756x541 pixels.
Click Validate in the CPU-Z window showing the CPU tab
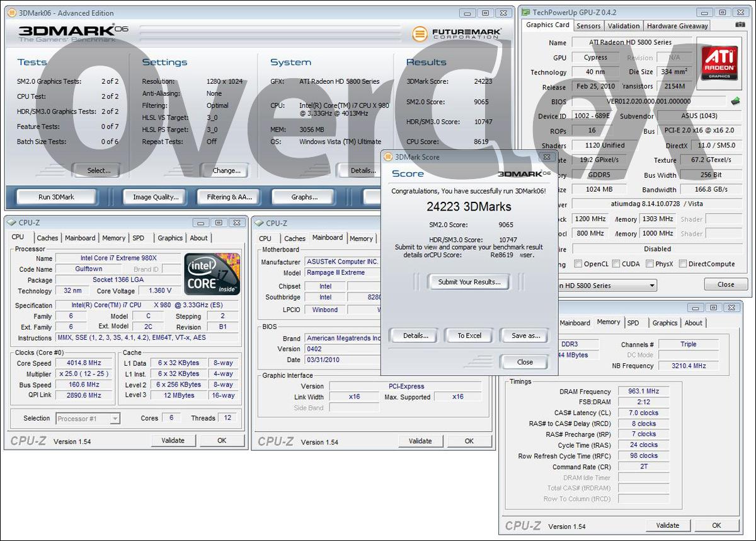[x=173, y=441]
